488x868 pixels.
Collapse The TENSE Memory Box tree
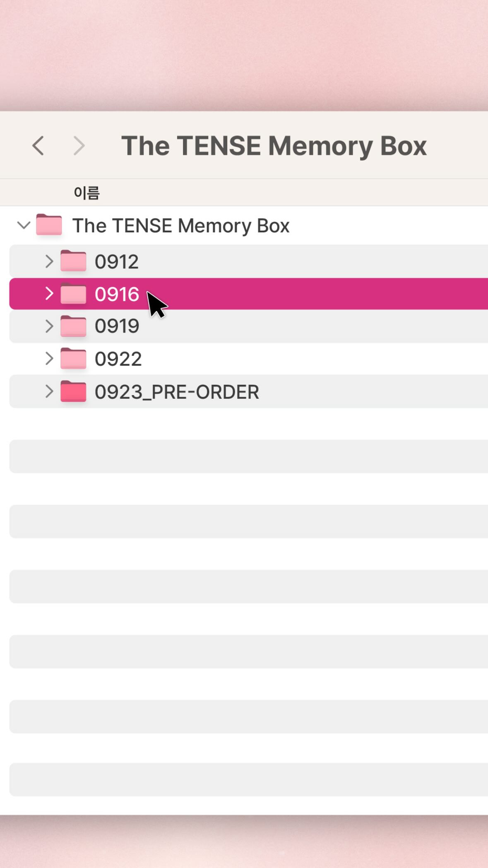point(24,225)
